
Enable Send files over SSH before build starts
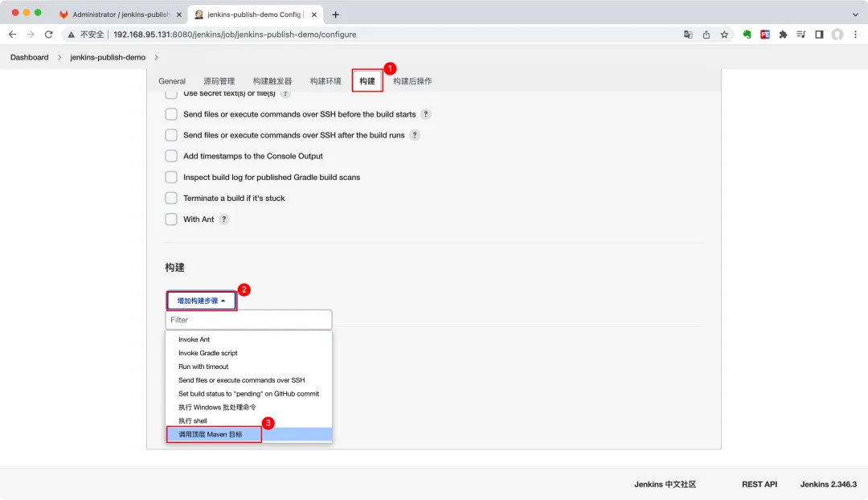coord(171,114)
